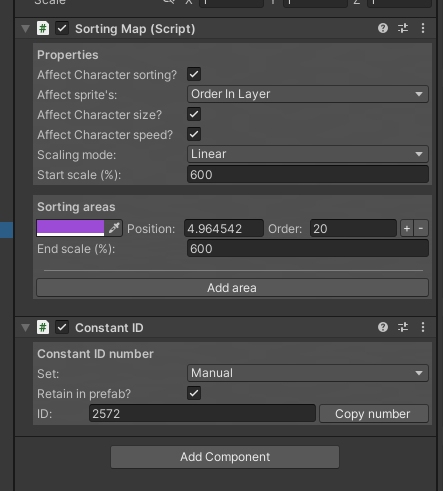The width and height of the screenshot is (443, 491).
Task: Click the Constant ID script file icon
Action: 43,327
